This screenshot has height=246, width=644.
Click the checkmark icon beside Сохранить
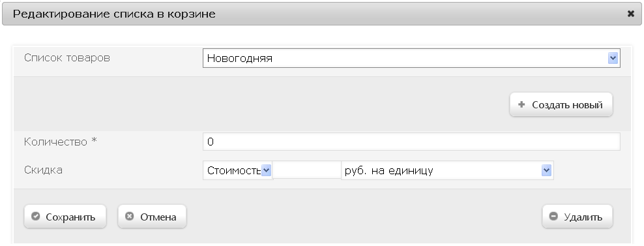(x=36, y=217)
